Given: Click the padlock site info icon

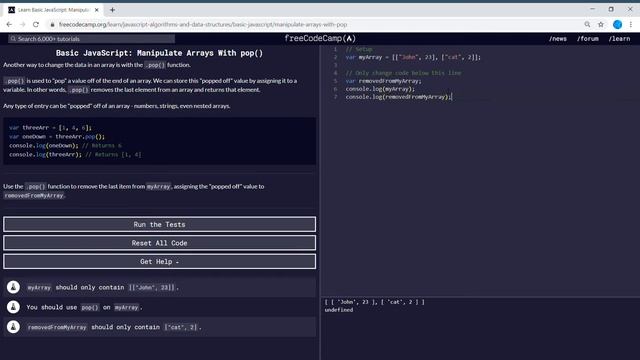Looking at the screenshot, I should tap(52, 24).
